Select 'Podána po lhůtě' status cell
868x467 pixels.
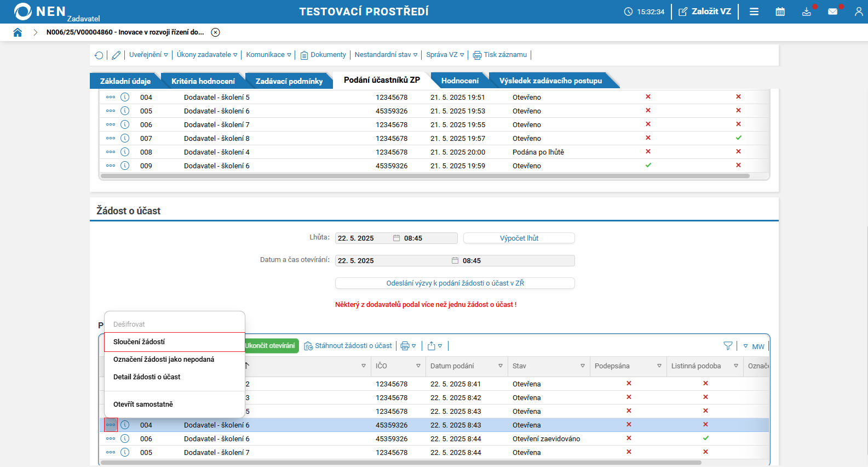538,152
